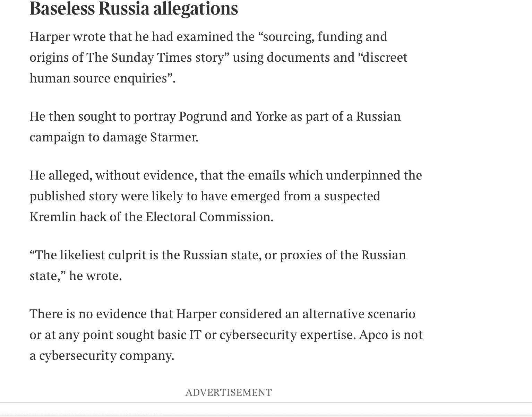Click the names "Pogrund and Yorke"
Image resolution: width=532 pixels, height=417 pixels.
(x=233, y=116)
